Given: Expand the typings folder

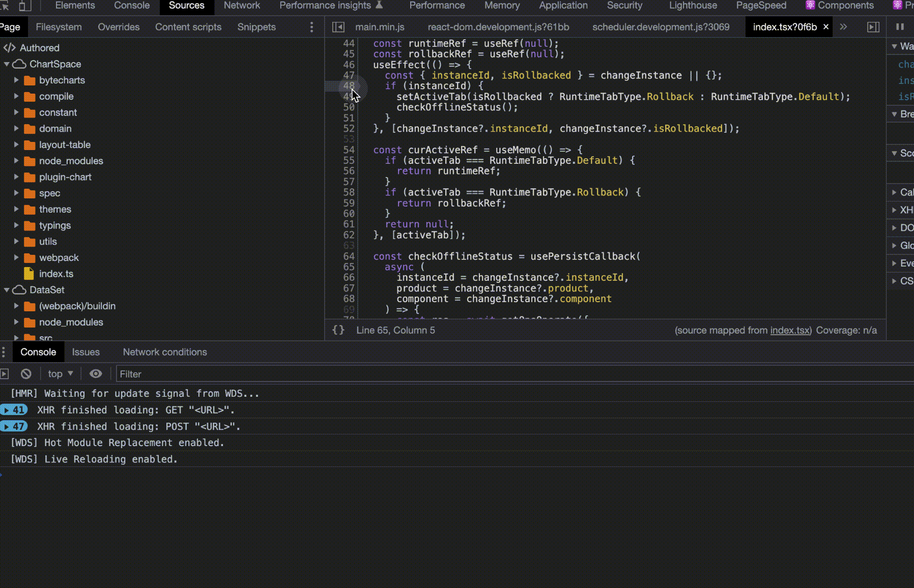Looking at the screenshot, I should [x=16, y=225].
